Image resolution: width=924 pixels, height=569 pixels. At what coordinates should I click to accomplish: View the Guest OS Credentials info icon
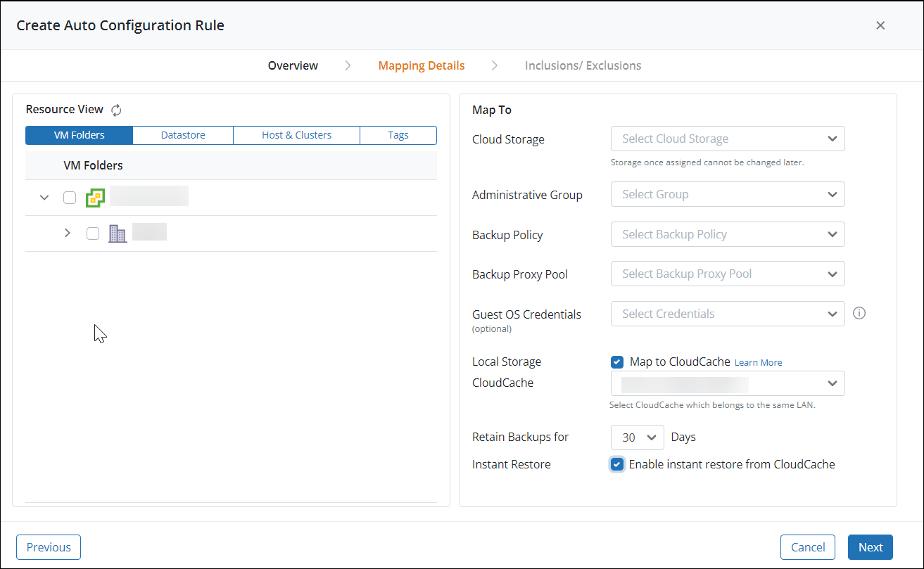click(859, 312)
